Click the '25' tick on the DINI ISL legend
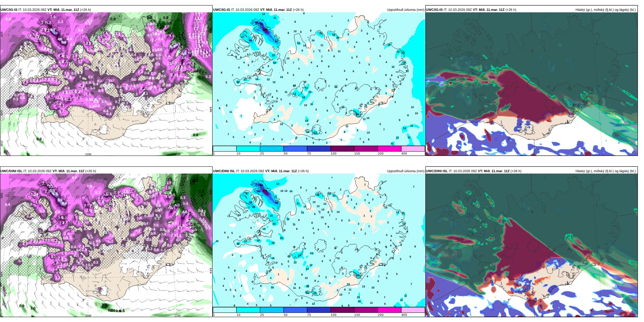This screenshot has width=644, height=322. tap(262, 315)
